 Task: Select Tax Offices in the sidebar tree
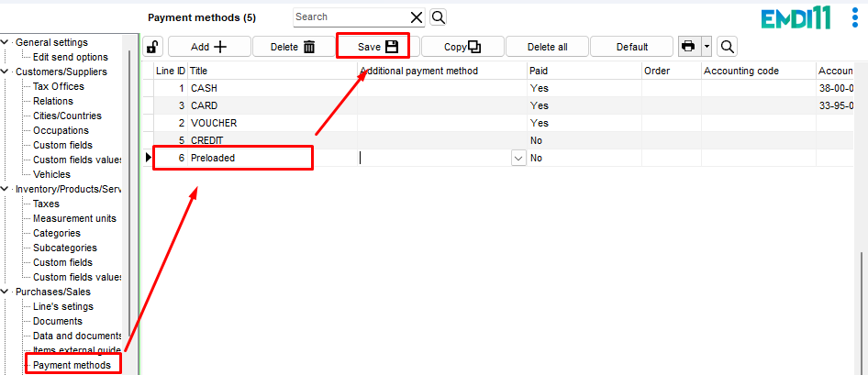pos(58,86)
